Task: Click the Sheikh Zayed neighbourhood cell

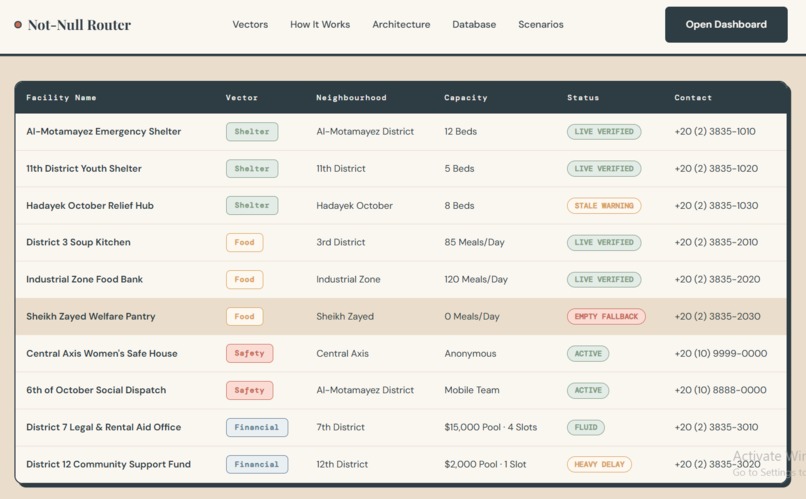Action: [x=345, y=316]
